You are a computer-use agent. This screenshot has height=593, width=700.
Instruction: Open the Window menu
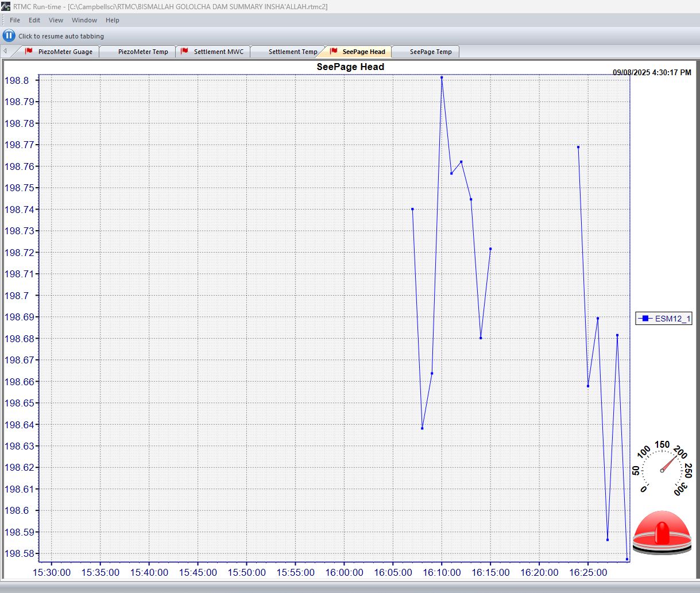(84, 20)
